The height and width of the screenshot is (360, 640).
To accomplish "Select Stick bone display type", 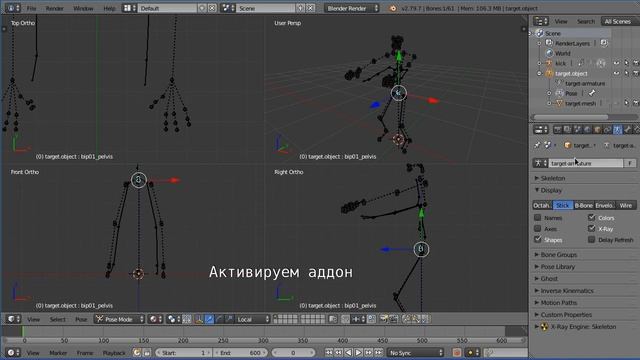I will point(562,205).
